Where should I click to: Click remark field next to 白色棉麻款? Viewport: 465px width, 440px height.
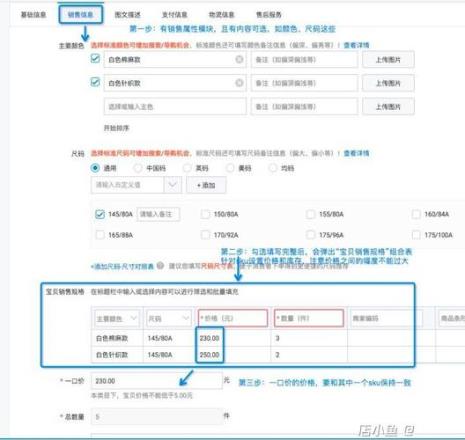click(304, 60)
